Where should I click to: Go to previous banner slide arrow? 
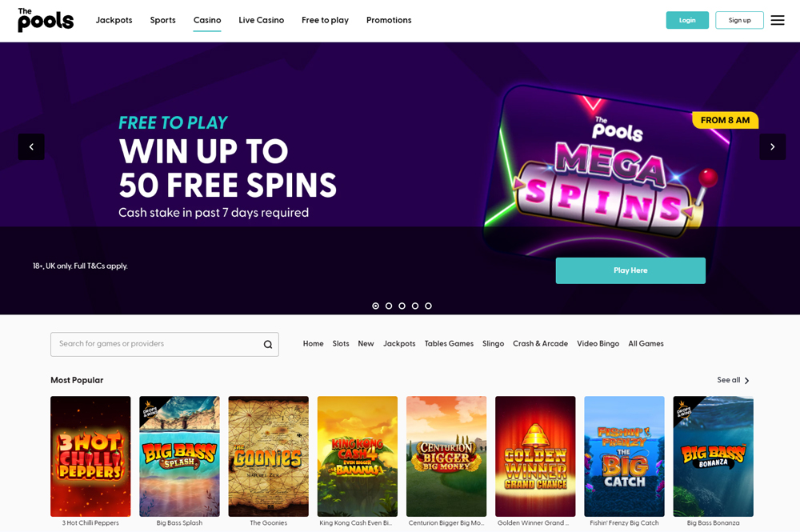31,147
